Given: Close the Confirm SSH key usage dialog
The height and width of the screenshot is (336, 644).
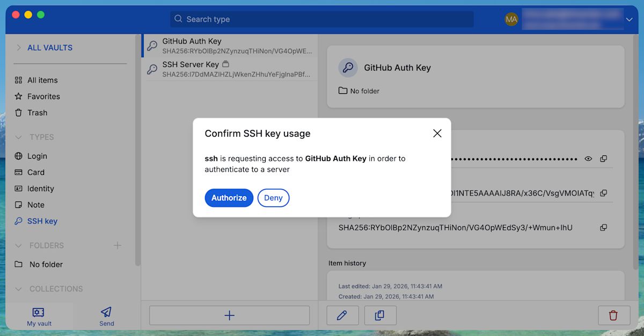Looking at the screenshot, I should (x=437, y=133).
